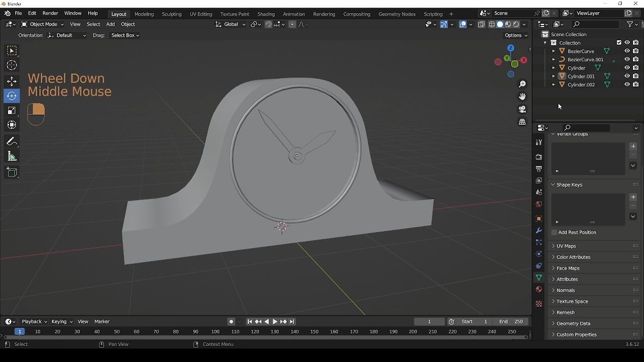Activate the Scale tool

click(x=12, y=111)
